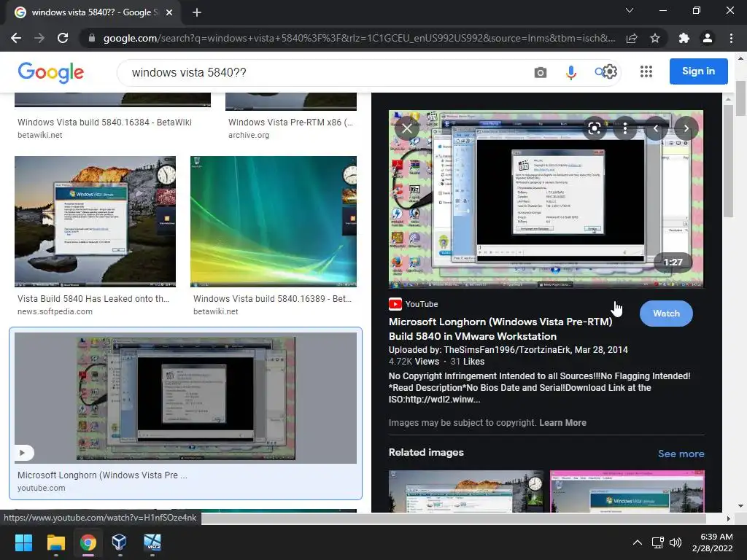Click the large video preview image

(546, 199)
